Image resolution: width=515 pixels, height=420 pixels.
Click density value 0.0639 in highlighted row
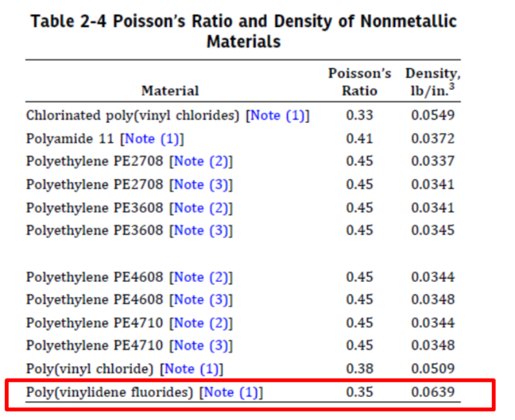[x=432, y=392]
